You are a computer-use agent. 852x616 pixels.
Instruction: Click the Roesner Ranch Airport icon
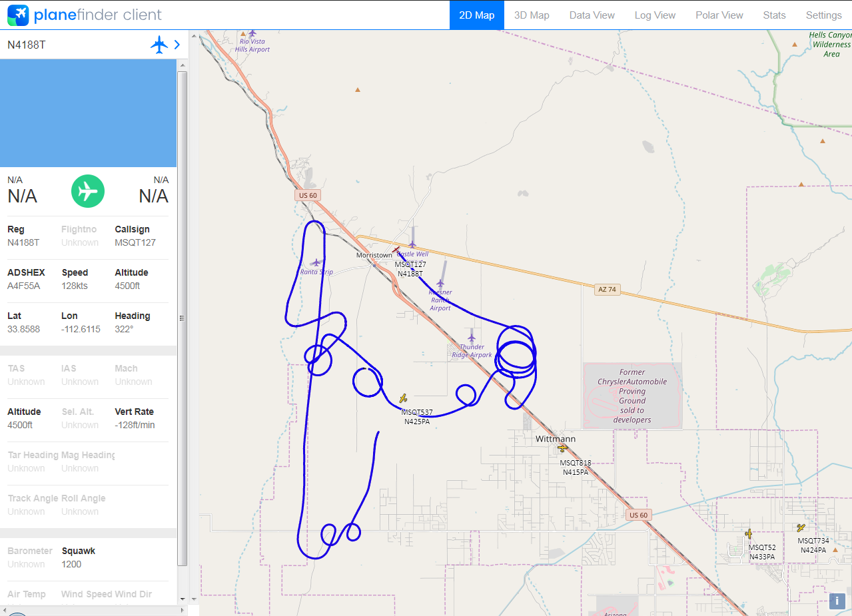[x=440, y=284]
